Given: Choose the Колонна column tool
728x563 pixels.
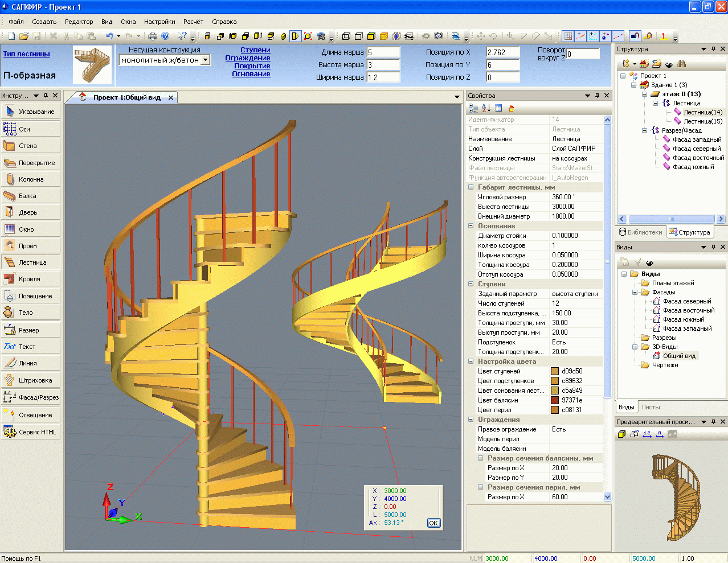Looking at the screenshot, I should tap(31, 179).
